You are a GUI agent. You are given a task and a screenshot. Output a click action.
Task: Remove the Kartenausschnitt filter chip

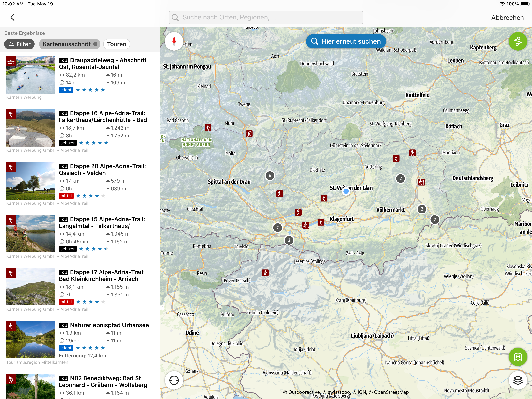point(95,44)
